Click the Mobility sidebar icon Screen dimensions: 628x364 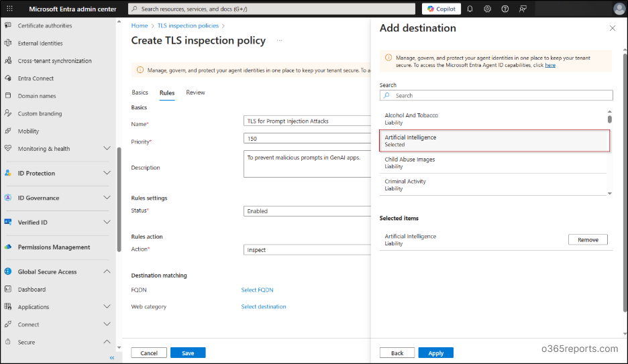pyautogui.click(x=8, y=131)
